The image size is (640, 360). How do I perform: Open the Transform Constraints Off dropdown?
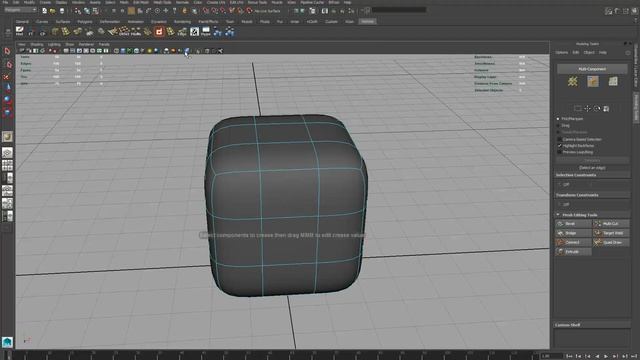pos(566,204)
